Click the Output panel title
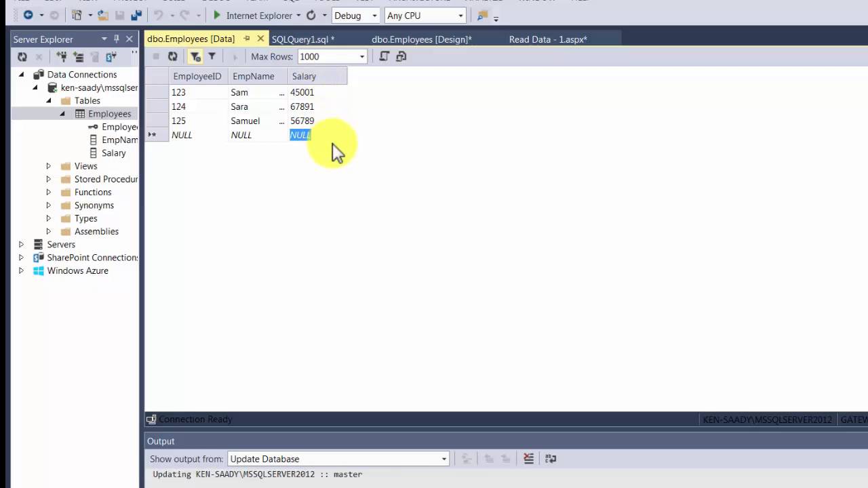 pos(161,441)
